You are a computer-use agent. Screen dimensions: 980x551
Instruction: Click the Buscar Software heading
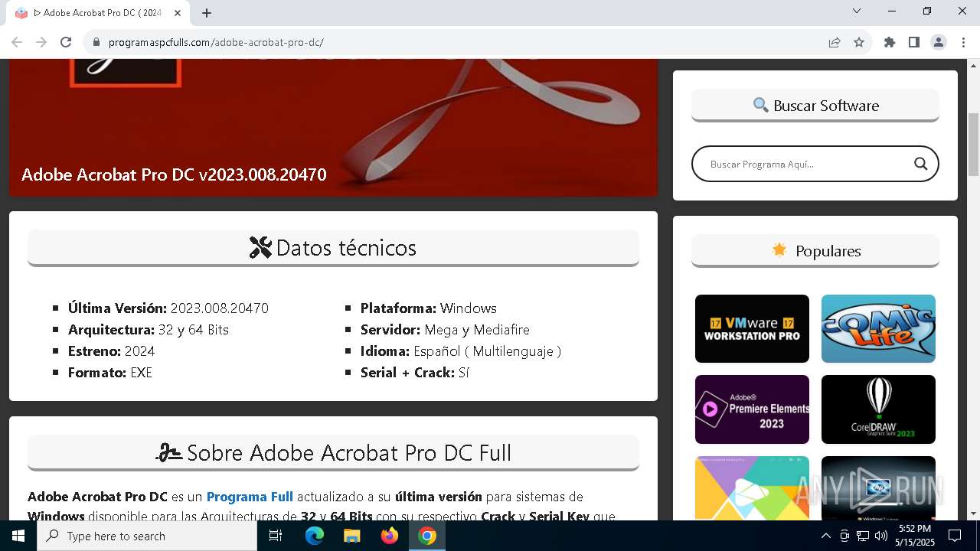(815, 106)
